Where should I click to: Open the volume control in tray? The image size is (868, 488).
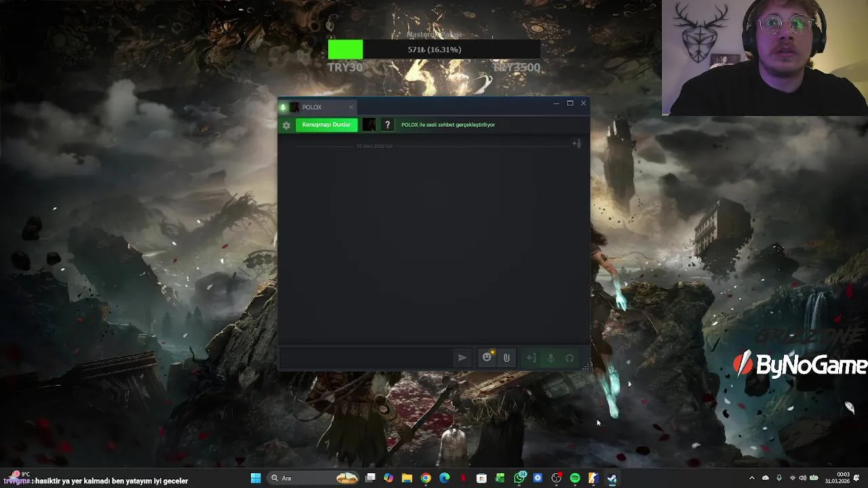tap(803, 478)
